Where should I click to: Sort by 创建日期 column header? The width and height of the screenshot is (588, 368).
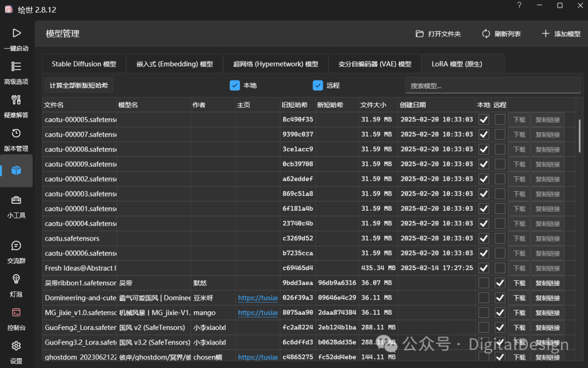coord(437,105)
